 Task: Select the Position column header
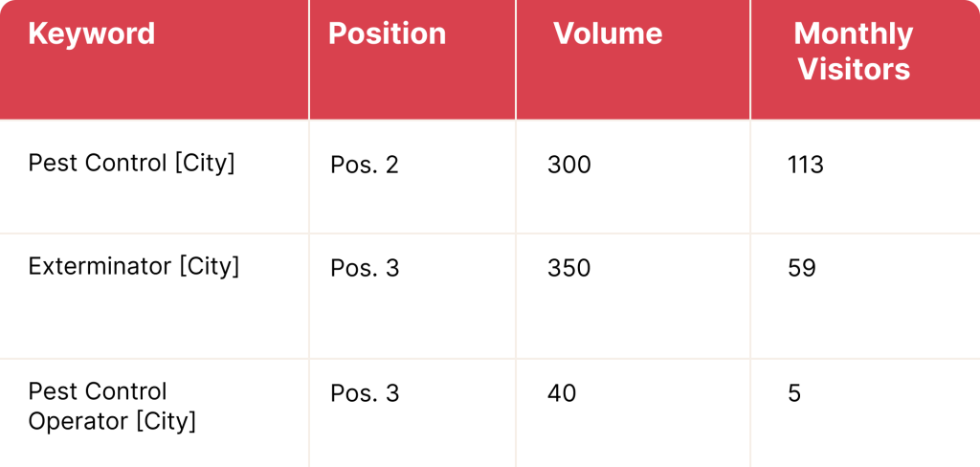[387, 34]
